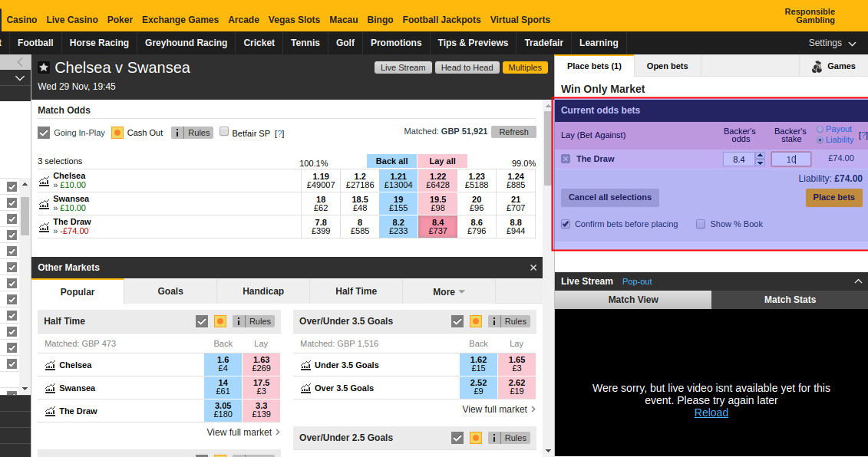Increase backer's odds with up arrow
This screenshot has height=457, width=868.
coord(760,156)
